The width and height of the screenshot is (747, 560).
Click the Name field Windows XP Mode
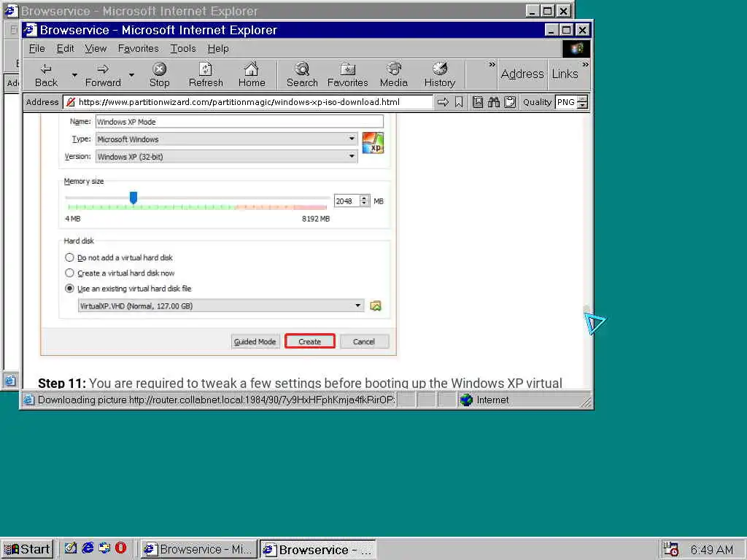tap(239, 122)
